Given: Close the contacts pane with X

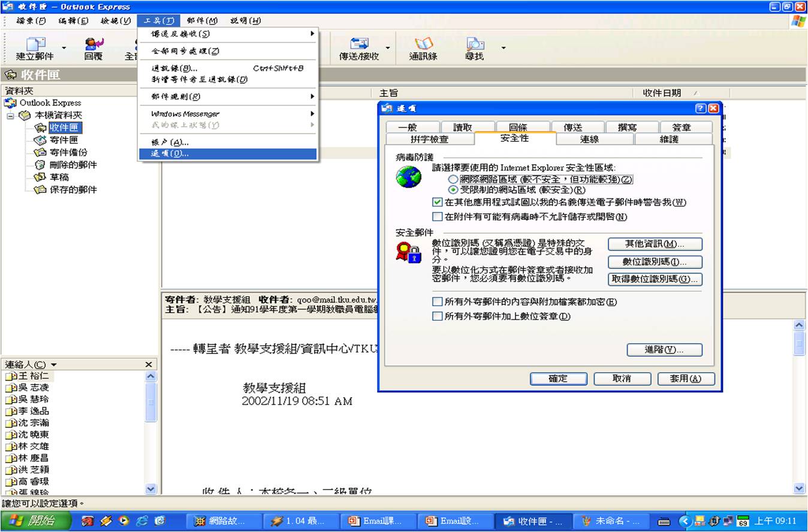Looking at the screenshot, I should click(x=149, y=364).
